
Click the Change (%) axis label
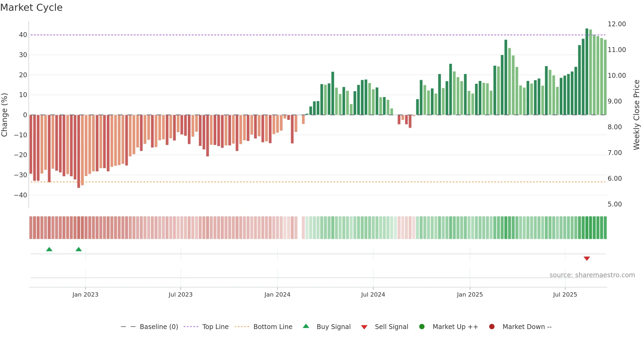pos(4,115)
